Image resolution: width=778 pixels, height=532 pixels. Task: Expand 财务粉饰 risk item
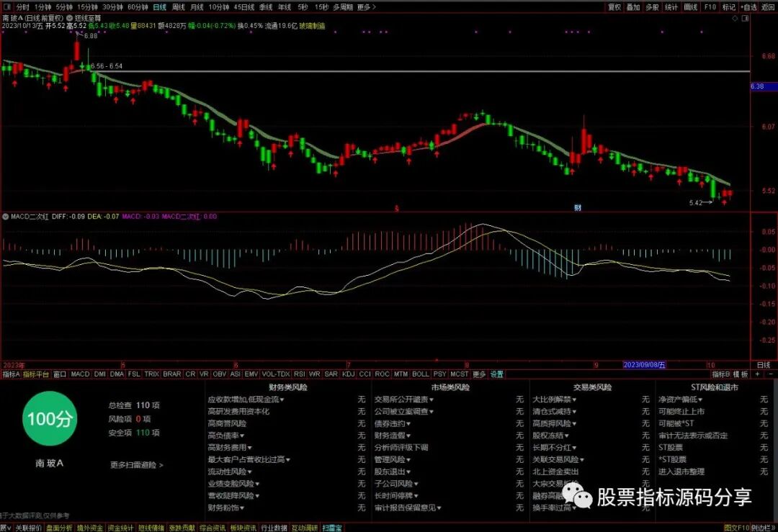pyautogui.click(x=226, y=508)
